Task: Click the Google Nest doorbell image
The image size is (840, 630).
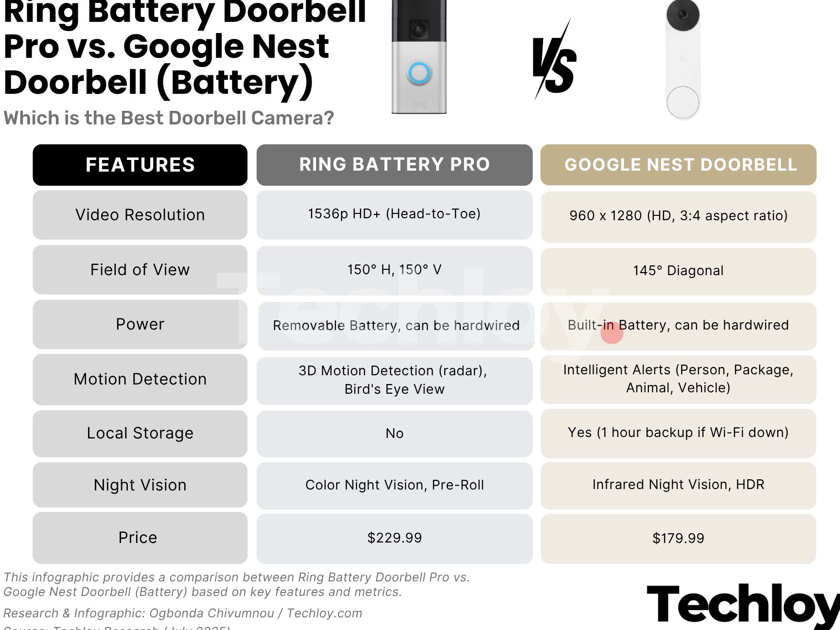Action: 682,58
